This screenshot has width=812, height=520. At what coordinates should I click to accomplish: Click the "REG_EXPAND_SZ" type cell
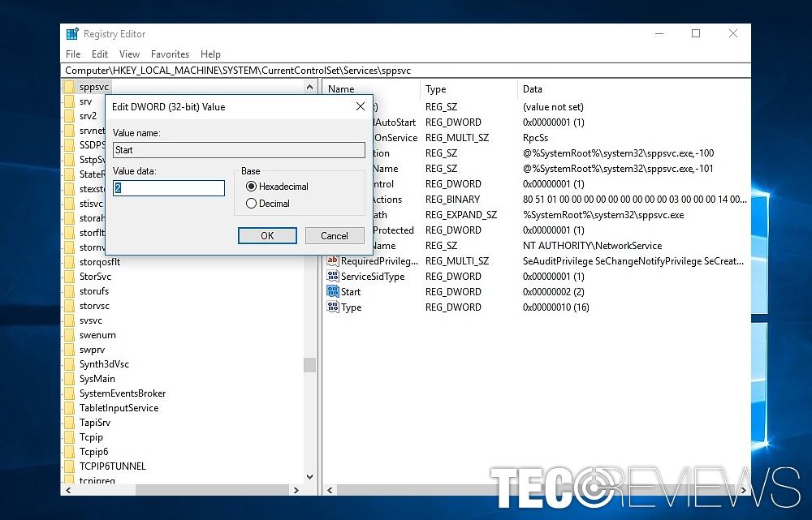coord(461,215)
